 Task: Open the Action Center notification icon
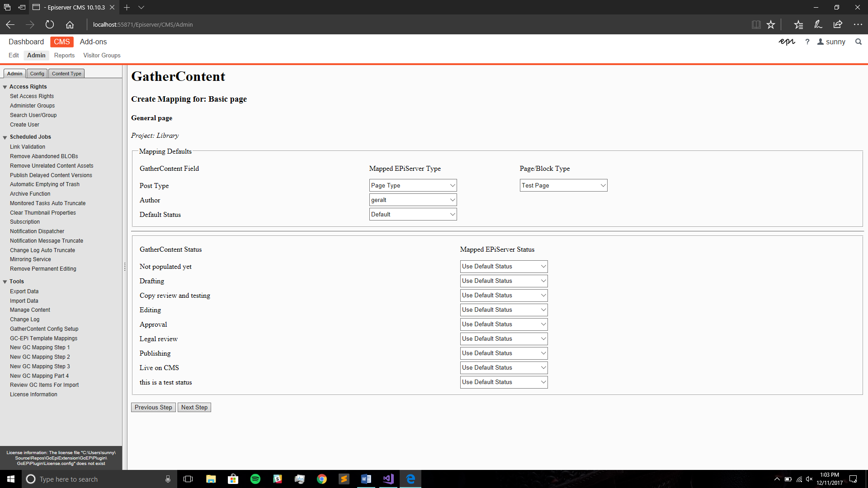coord(853,479)
